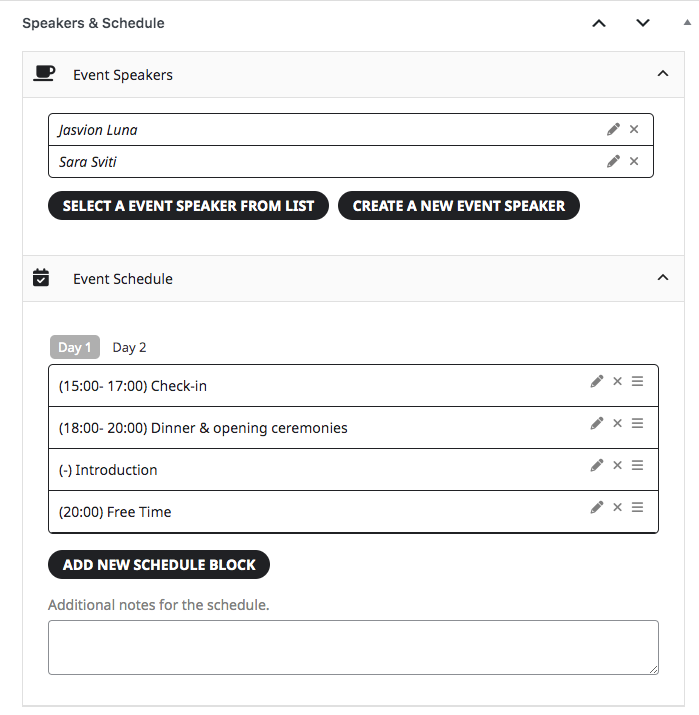
Task: Move Speakers & Schedule panel up
Action: [599, 23]
